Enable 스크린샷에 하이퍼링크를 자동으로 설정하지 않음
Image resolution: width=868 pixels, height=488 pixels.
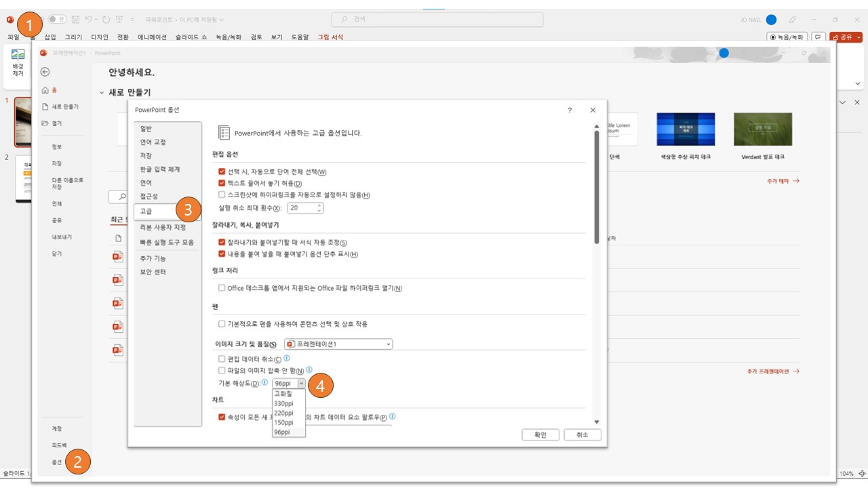click(x=222, y=195)
